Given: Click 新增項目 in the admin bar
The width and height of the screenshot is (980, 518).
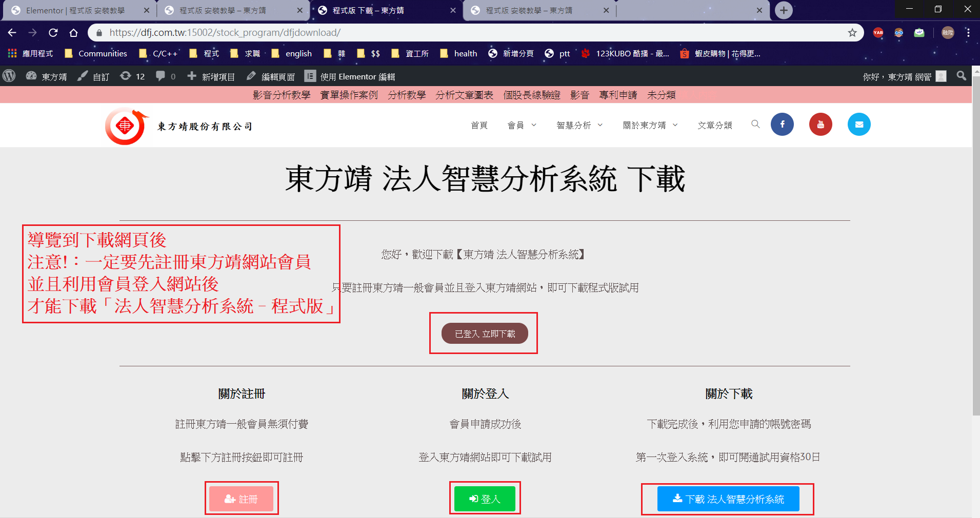Looking at the screenshot, I should point(211,76).
